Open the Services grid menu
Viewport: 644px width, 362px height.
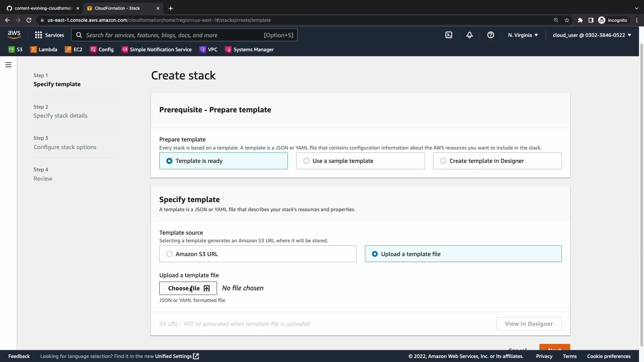49,35
